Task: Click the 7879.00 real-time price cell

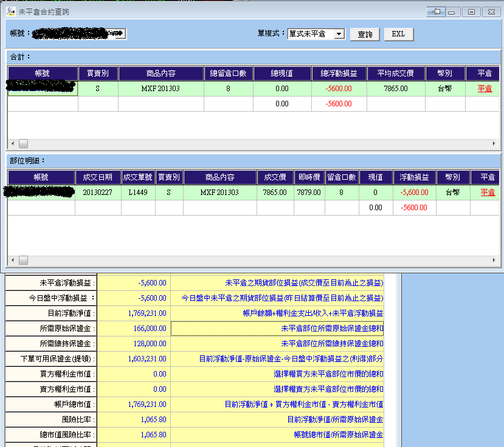Action: click(309, 193)
